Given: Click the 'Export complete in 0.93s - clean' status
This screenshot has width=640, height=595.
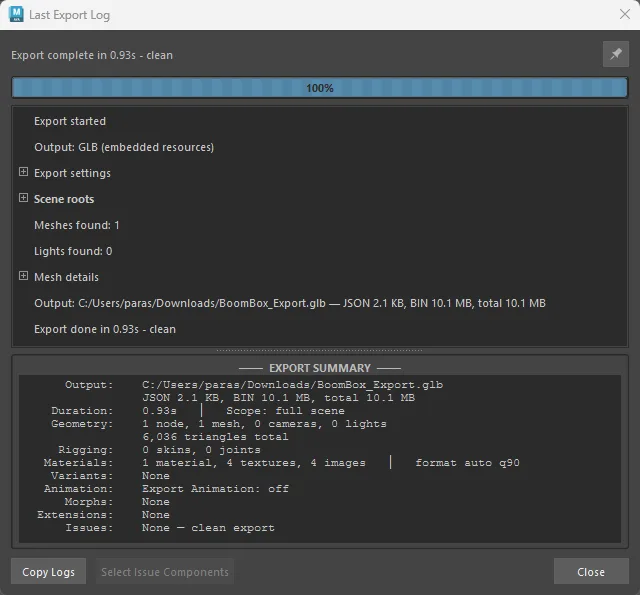Looking at the screenshot, I should [x=92, y=55].
